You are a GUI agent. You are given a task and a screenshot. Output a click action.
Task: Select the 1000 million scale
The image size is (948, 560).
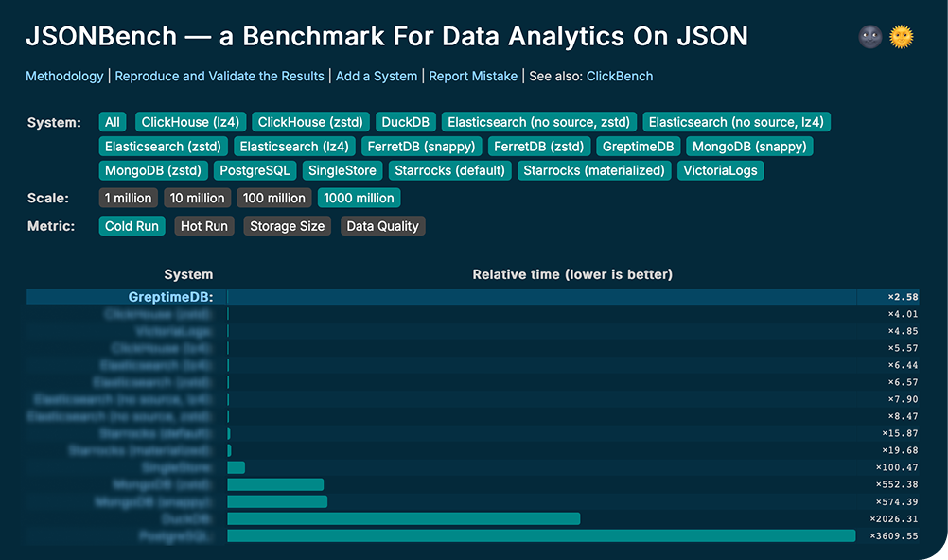pyautogui.click(x=359, y=199)
